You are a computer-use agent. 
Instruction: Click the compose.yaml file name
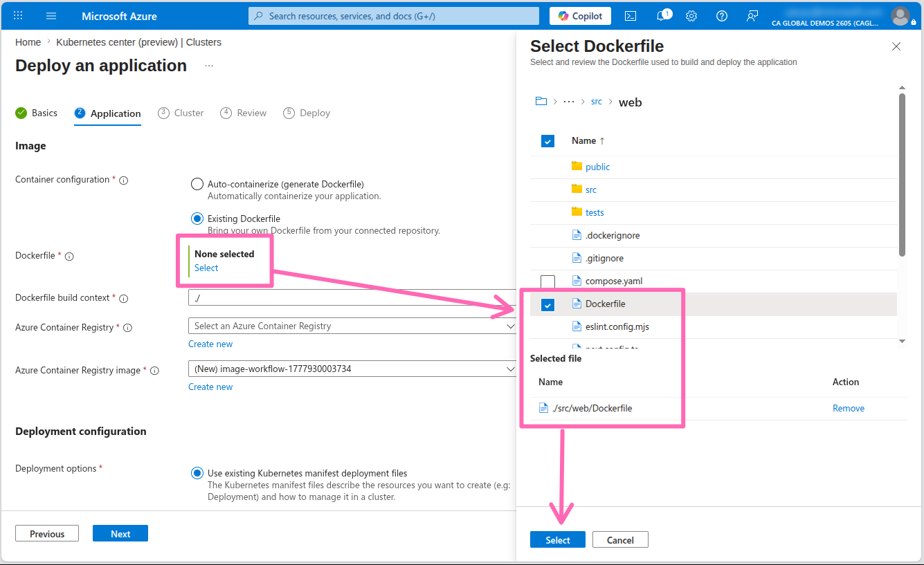click(614, 281)
